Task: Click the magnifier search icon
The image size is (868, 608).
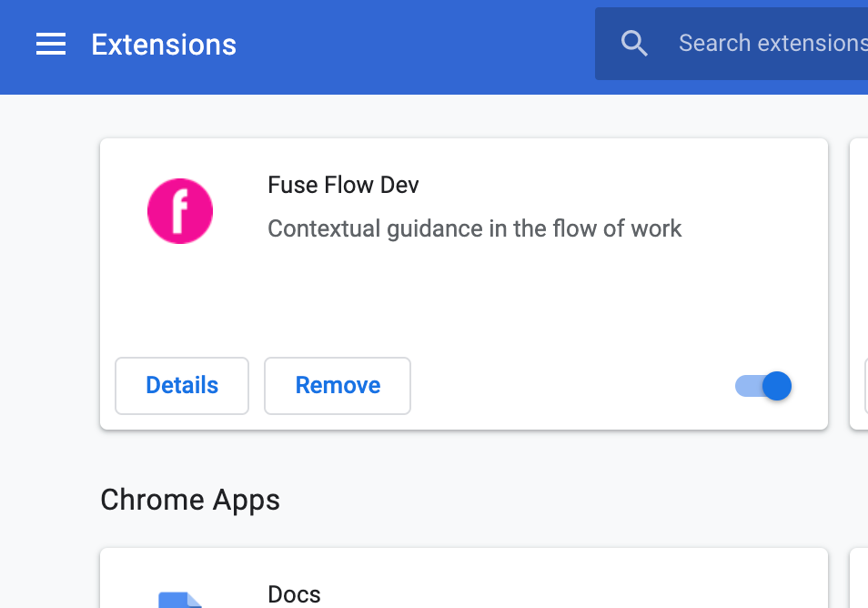Action: click(x=634, y=43)
